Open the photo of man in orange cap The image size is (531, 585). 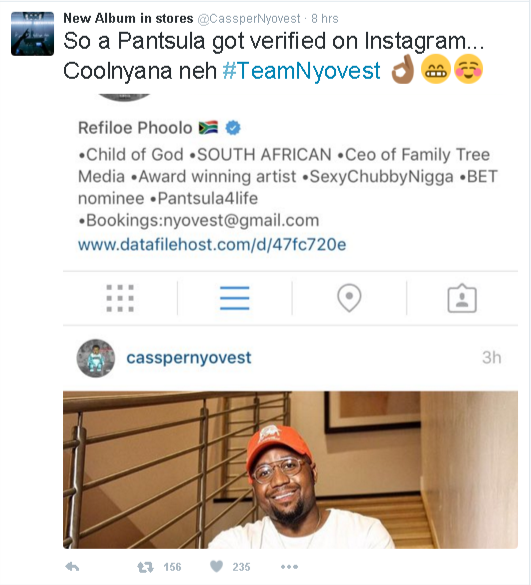coord(290,470)
